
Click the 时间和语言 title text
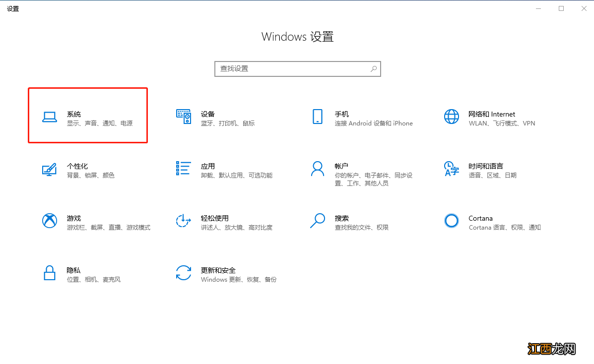(x=486, y=166)
